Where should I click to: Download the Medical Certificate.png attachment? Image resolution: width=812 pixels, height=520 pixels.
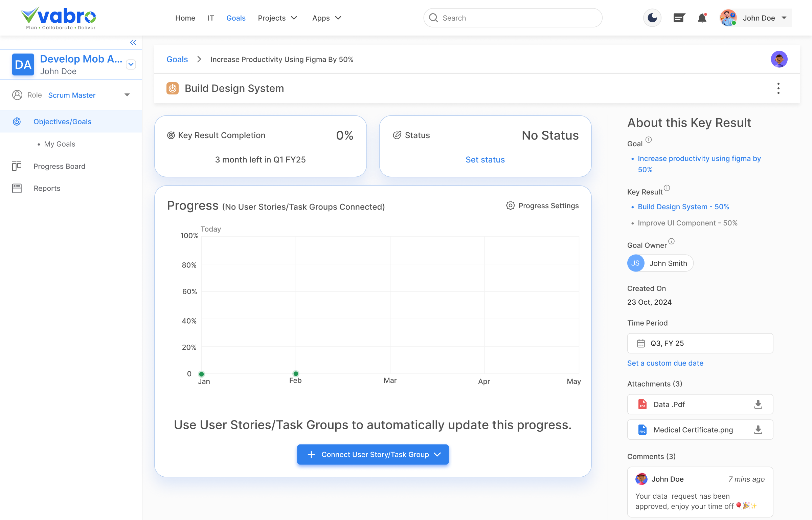click(x=758, y=430)
